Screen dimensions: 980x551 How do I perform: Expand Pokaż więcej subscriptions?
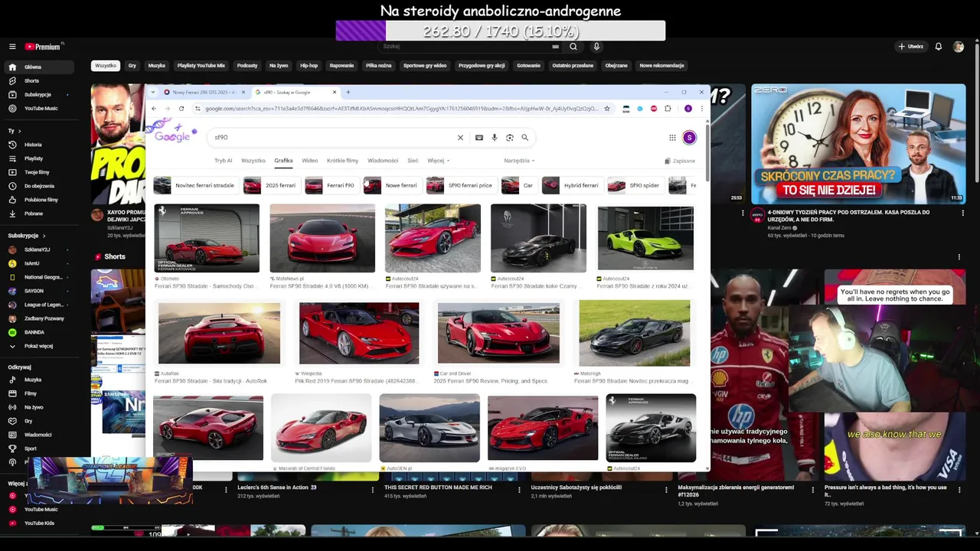pos(40,346)
